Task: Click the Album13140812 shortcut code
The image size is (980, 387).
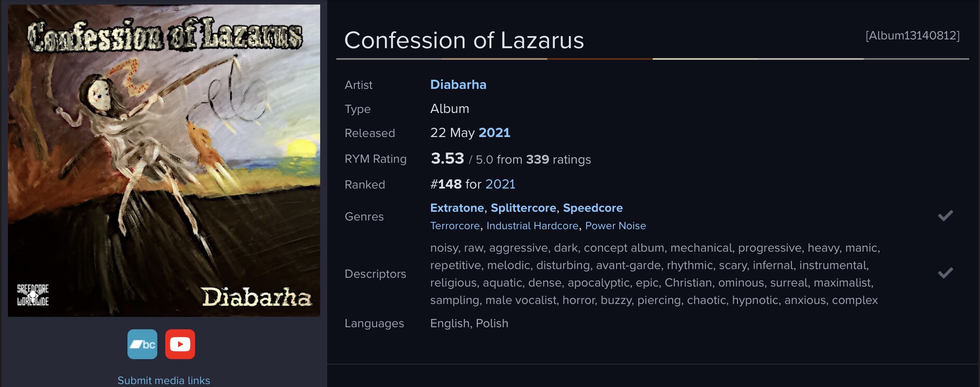Action: pyautogui.click(x=912, y=36)
